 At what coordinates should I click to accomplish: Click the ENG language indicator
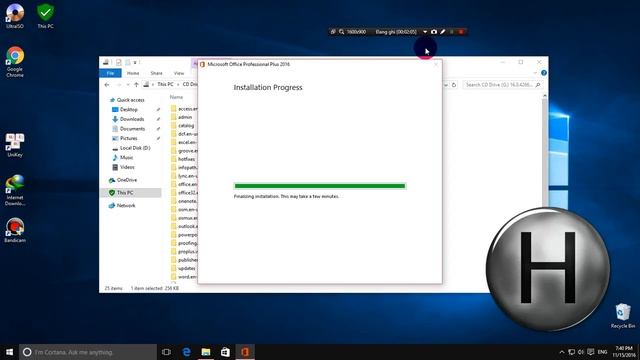(602, 352)
